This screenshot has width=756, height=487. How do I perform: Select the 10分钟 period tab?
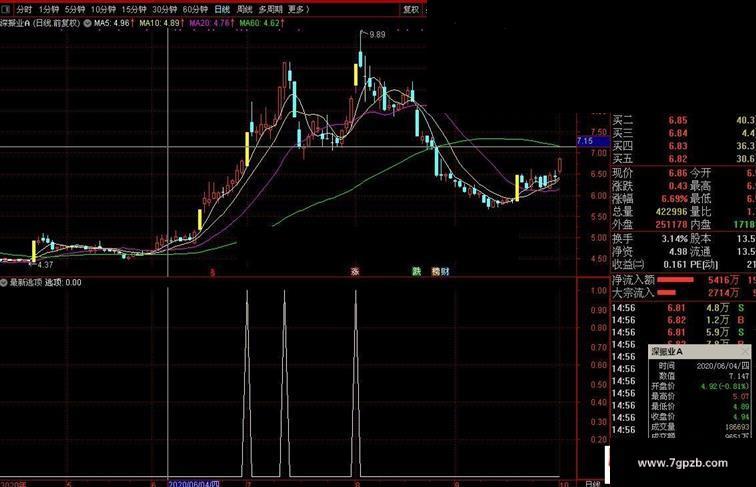tap(103, 9)
